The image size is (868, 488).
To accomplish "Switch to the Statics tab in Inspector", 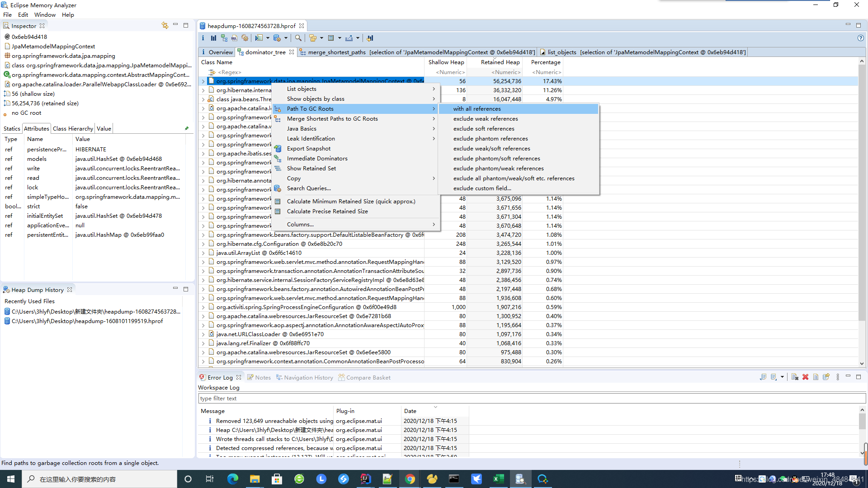I will (12, 129).
